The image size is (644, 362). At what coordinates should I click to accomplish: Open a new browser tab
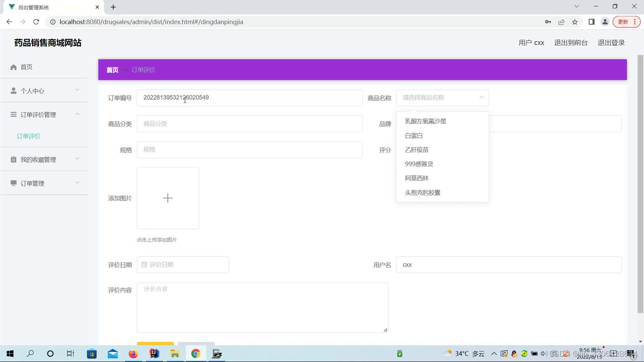(113, 7)
